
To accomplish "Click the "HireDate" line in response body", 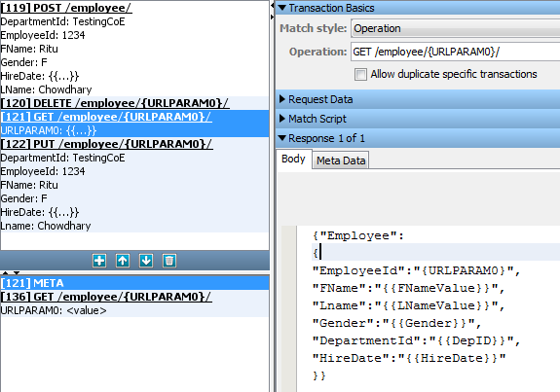I will 409,358.
